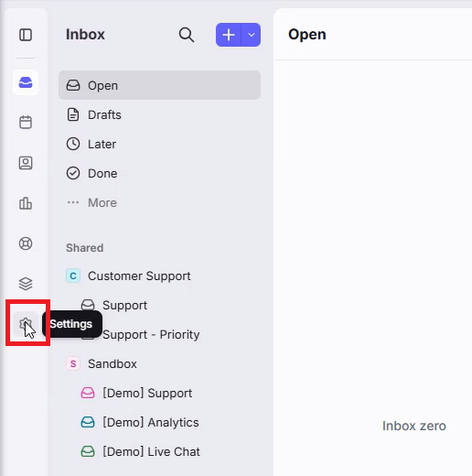The height and width of the screenshot is (476, 472).
Task: Open the stacked layers icon
Action: (26, 284)
